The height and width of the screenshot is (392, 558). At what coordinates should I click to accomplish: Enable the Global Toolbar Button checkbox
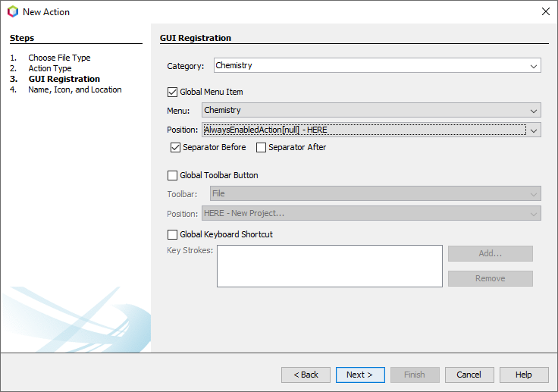[172, 175]
